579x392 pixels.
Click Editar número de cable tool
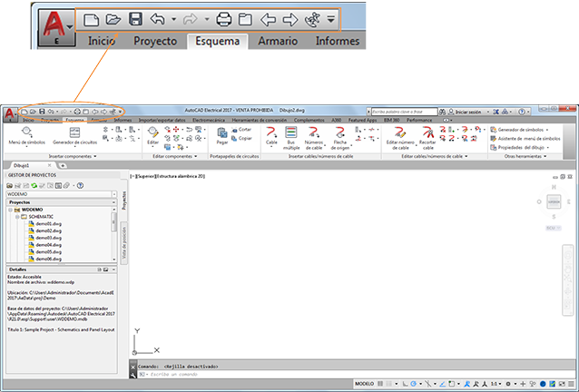(400, 138)
